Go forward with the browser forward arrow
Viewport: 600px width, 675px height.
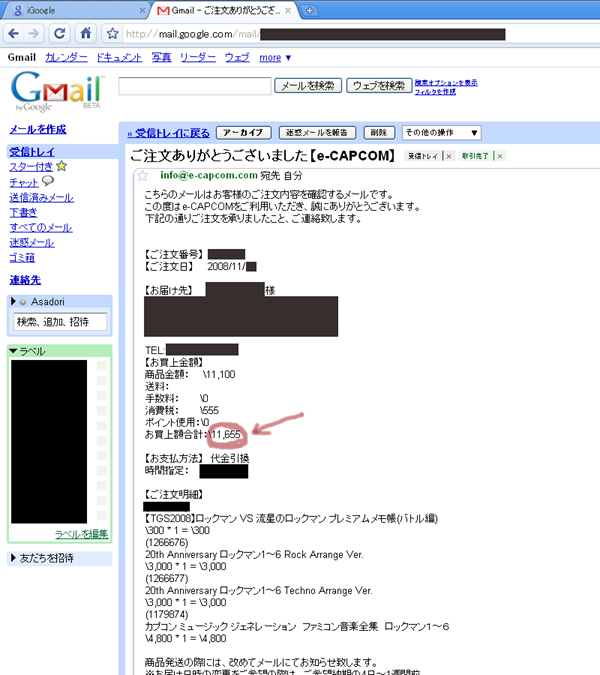pos(34,33)
